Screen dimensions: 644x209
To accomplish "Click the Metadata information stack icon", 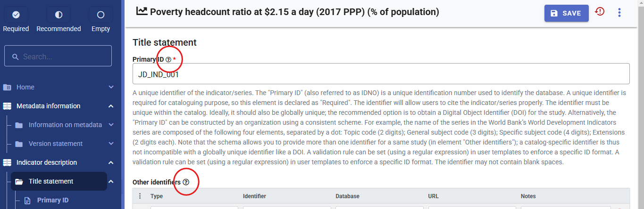I will [7, 106].
